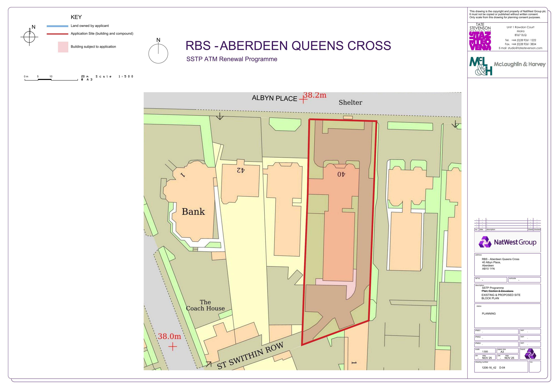Viewport: 555px width, 392px height.
Task: Click building number 40 on the map
Action: coord(341,174)
